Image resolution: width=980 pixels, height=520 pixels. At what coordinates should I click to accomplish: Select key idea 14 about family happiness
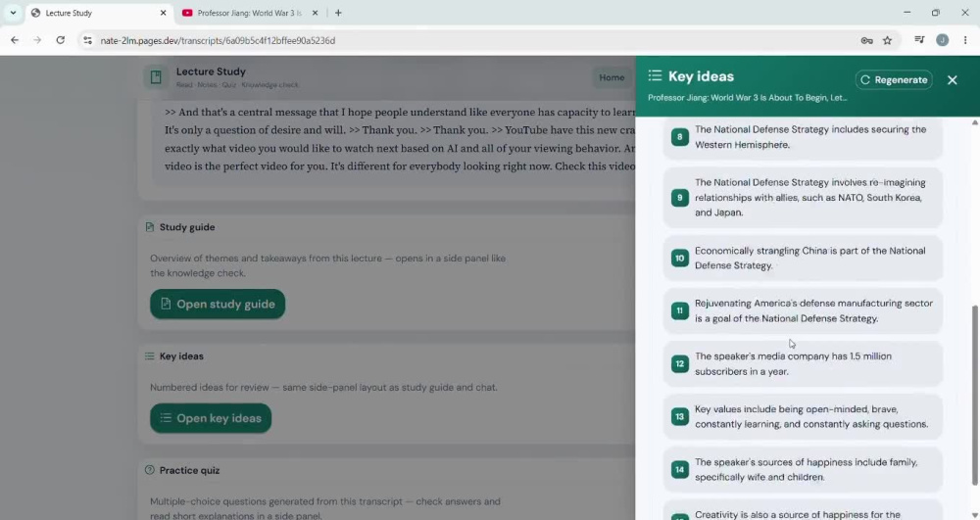[803, 469]
